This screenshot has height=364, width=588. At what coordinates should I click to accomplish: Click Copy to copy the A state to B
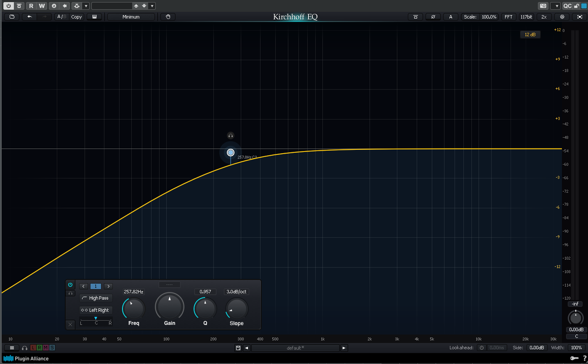(x=77, y=17)
